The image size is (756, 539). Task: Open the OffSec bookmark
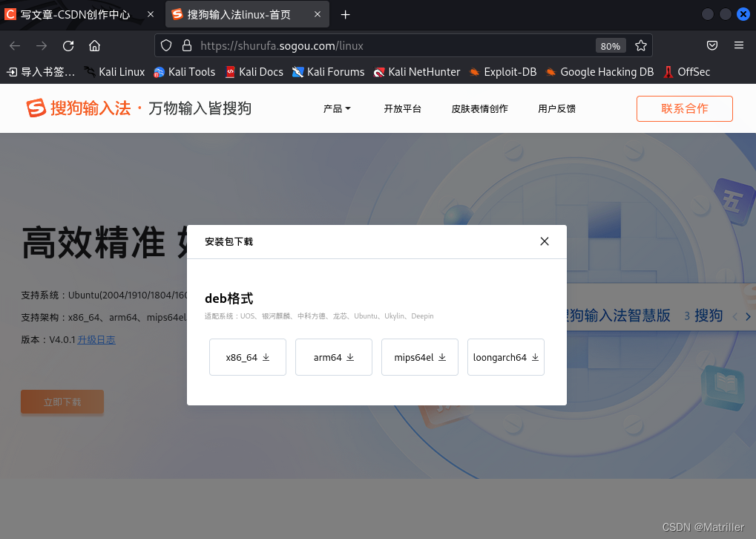pos(686,72)
